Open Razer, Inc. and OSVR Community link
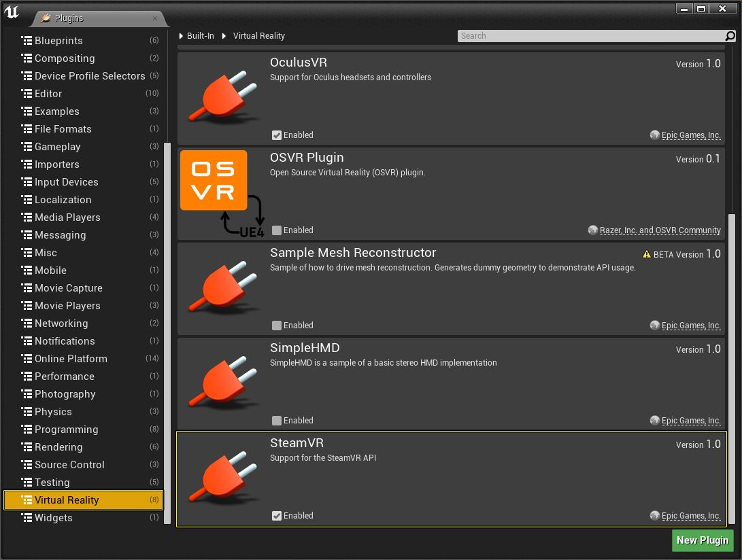Image resolution: width=742 pixels, height=560 pixels. [659, 230]
